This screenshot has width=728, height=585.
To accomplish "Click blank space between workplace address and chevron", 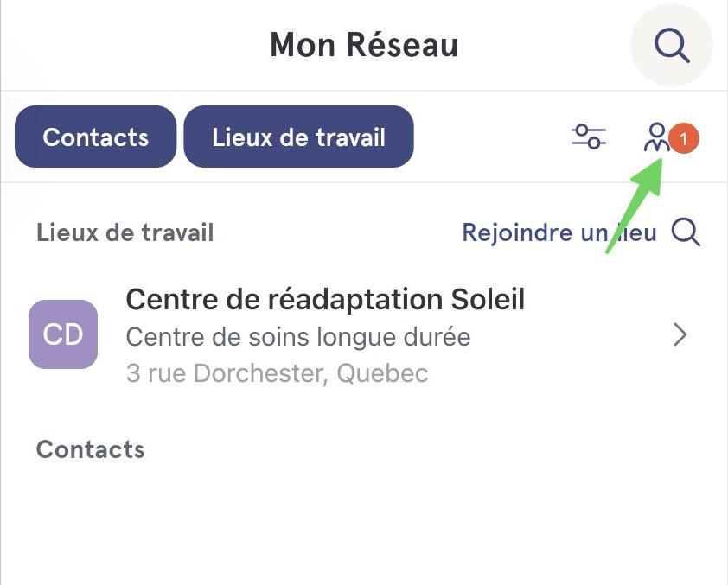I will point(548,373).
